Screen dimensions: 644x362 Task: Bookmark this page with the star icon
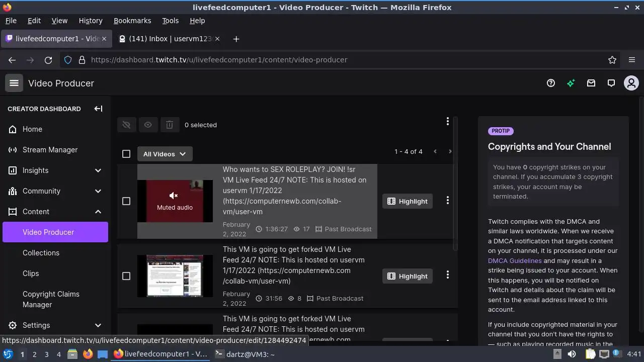[x=612, y=60]
